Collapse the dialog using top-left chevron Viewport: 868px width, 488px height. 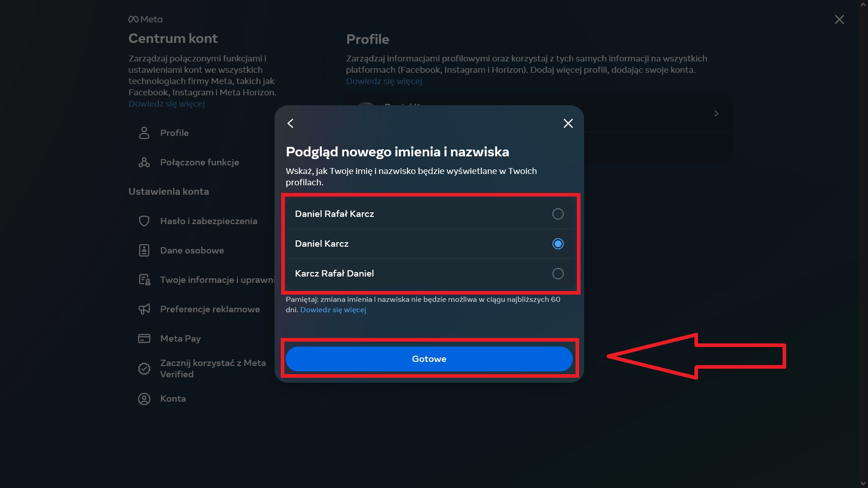(x=291, y=123)
